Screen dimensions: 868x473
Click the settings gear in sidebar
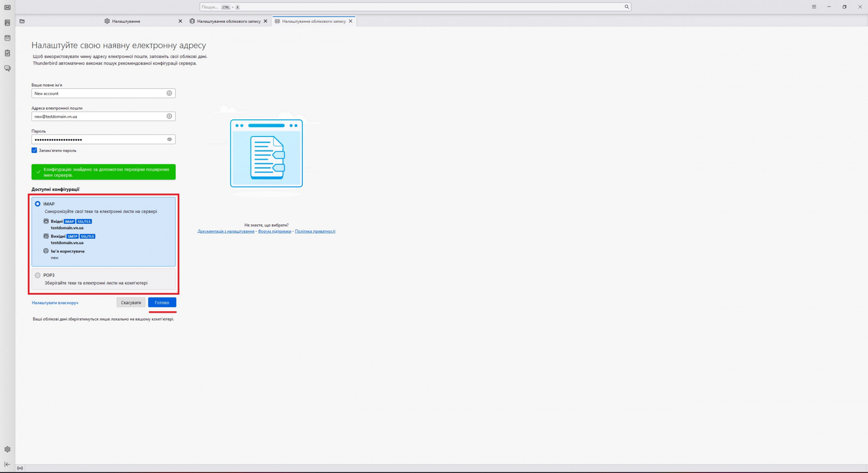(7, 449)
